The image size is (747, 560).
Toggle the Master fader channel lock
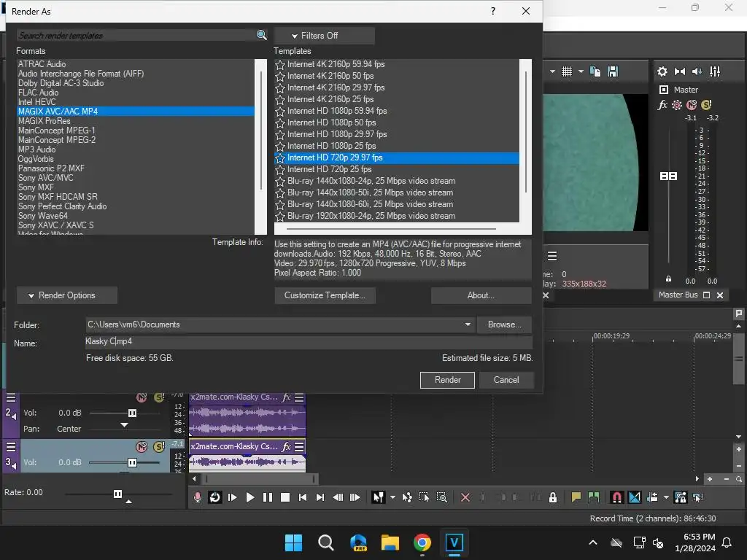[x=668, y=279]
